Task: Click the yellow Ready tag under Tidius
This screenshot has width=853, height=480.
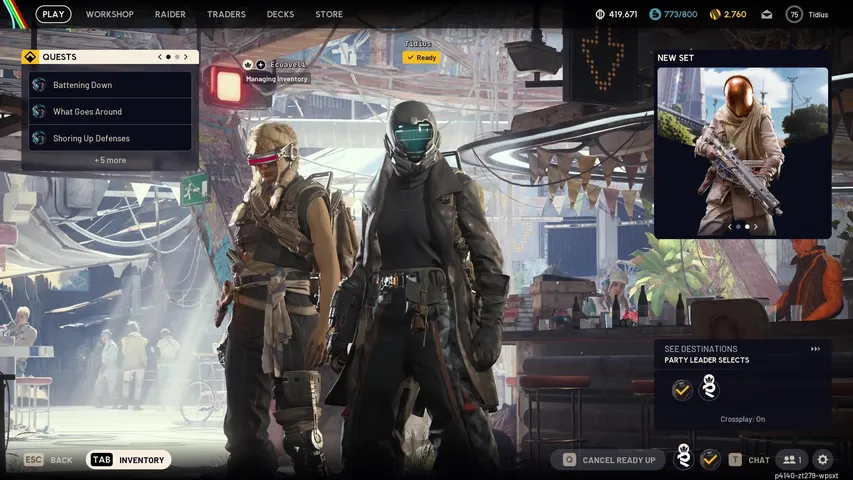Action: click(x=422, y=57)
